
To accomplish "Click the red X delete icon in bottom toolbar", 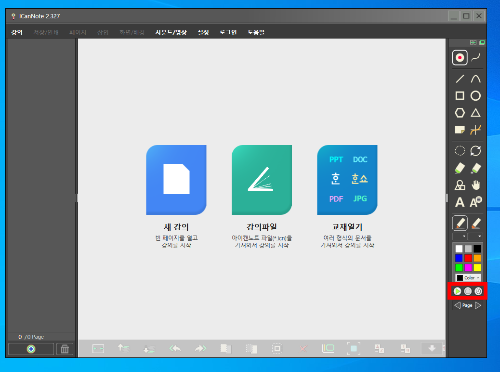I will pos(303,349).
